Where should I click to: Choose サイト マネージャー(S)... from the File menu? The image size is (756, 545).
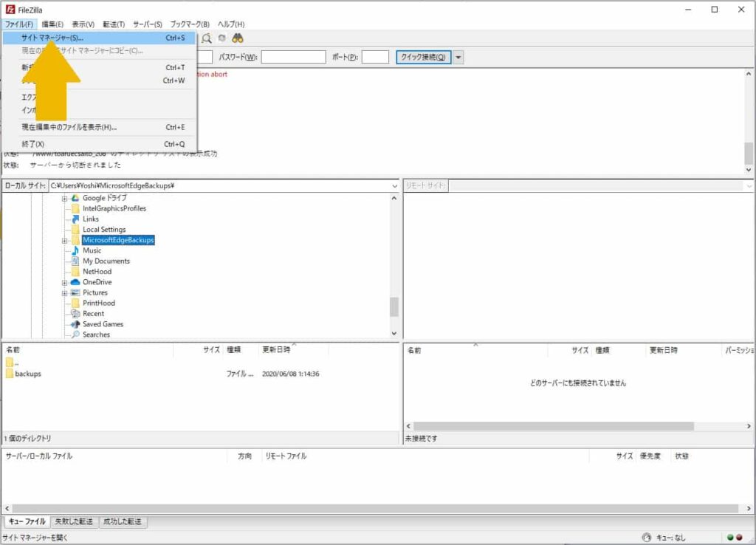click(52, 38)
